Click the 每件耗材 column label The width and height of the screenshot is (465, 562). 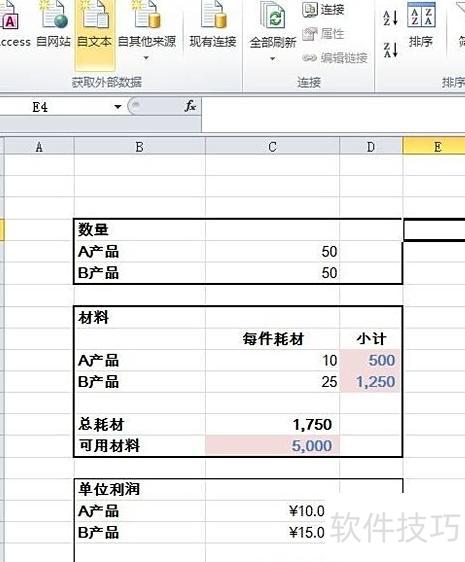(273, 339)
